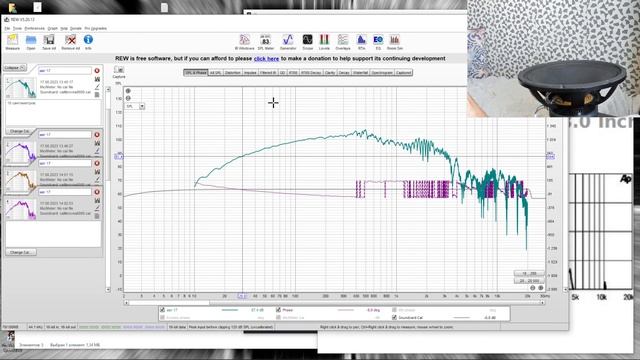Click the zoom-in icon inside the graph
The width and height of the screenshot is (640, 360).
point(128,91)
